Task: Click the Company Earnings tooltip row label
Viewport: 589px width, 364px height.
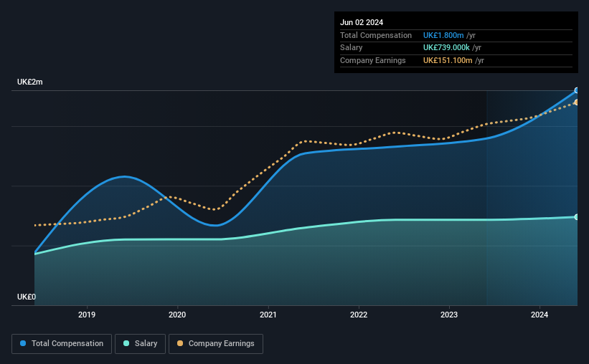Action: coord(372,60)
